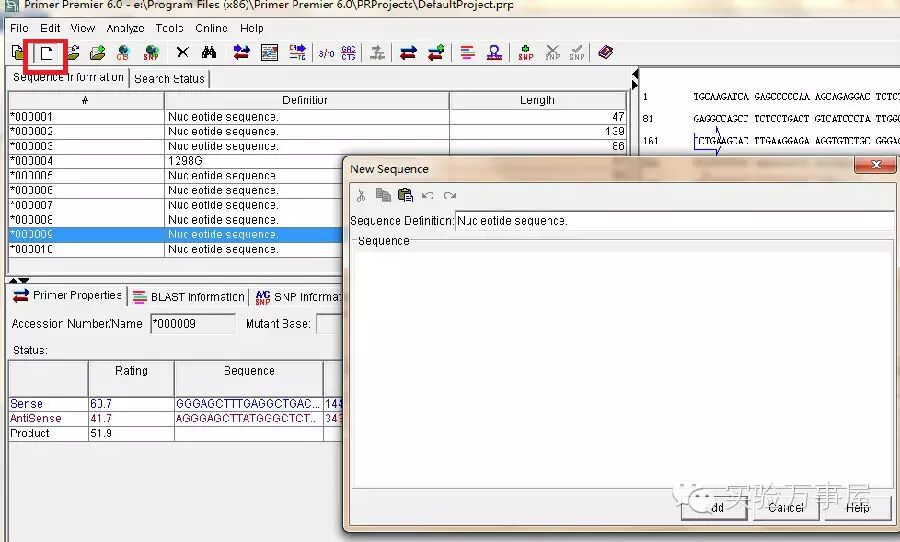Select sequence row *000010
Viewport: 900px width, 542px height.
176,250
